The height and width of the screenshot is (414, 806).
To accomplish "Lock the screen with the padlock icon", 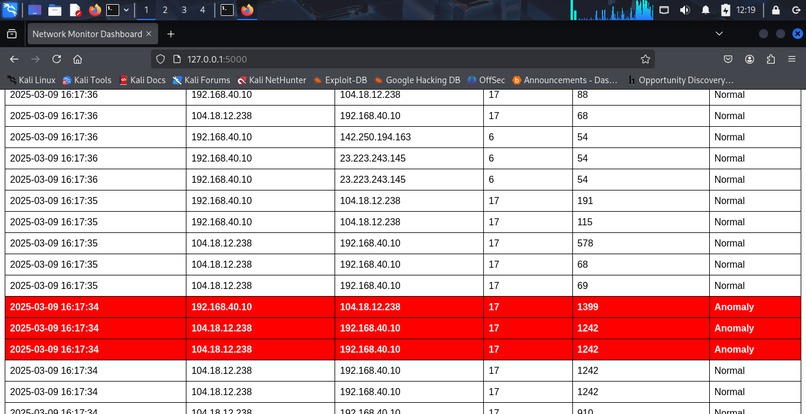I will coord(776,10).
